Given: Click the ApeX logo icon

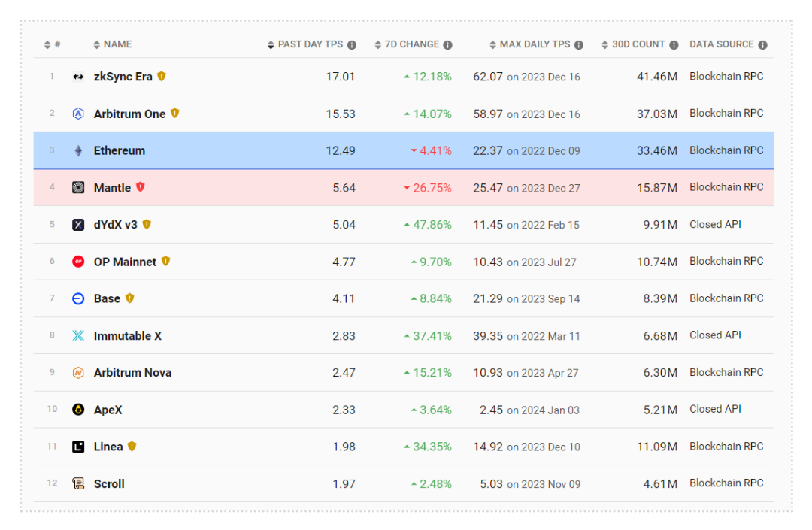Looking at the screenshot, I should (78, 410).
